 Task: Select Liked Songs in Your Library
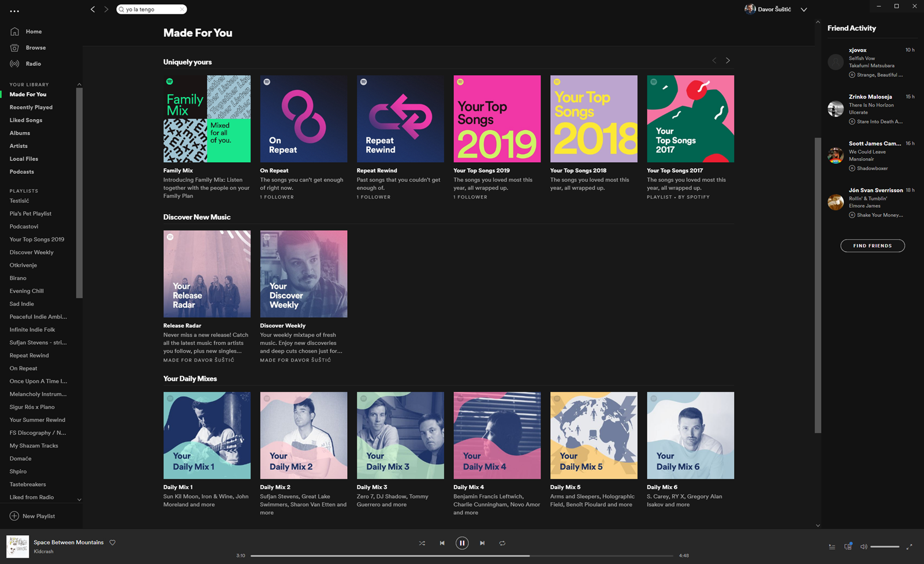coord(26,120)
